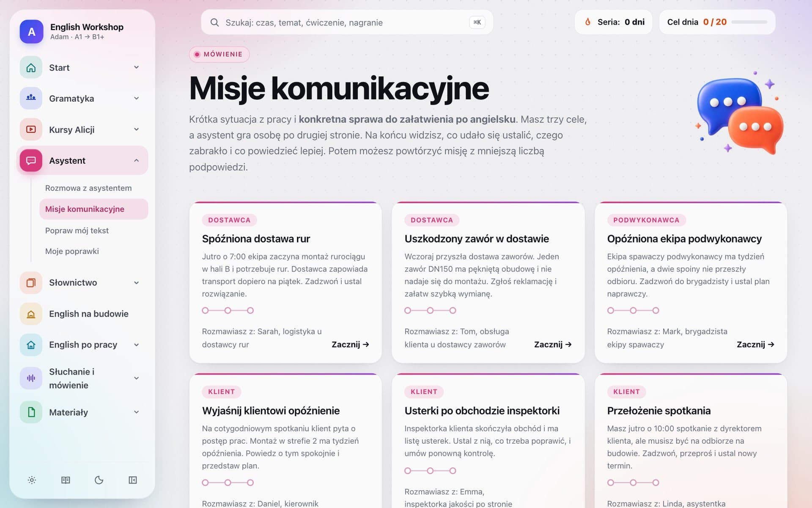Click the English po pracy house icon
The height and width of the screenshot is (508, 812).
[x=31, y=345]
